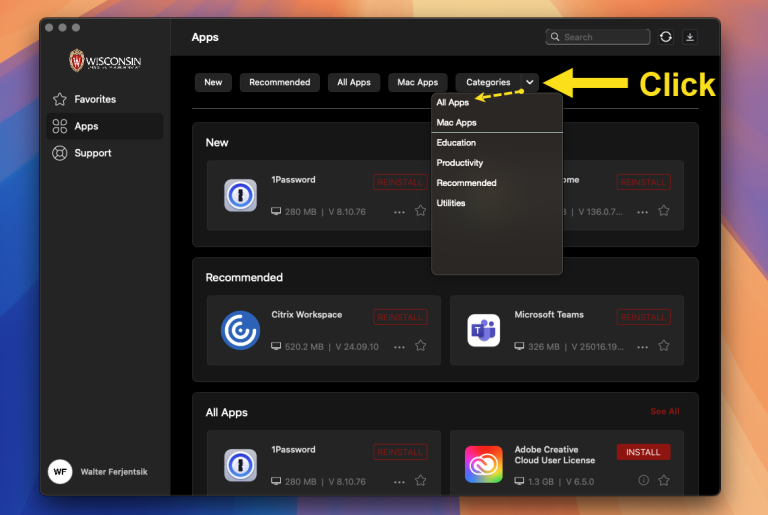This screenshot has height=515, width=768.
Task: Toggle favorite star for Microsoft Teams
Action: (x=664, y=346)
